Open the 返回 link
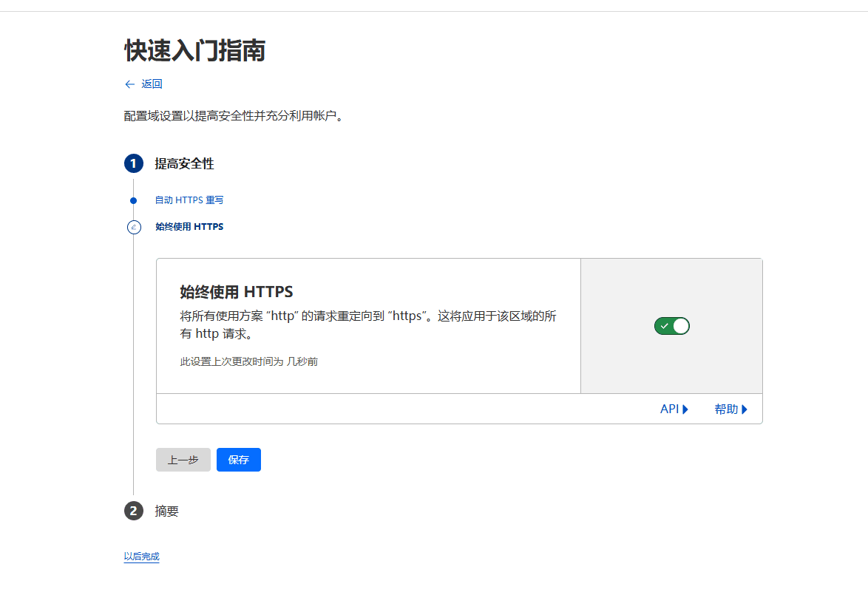 click(152, 84)
